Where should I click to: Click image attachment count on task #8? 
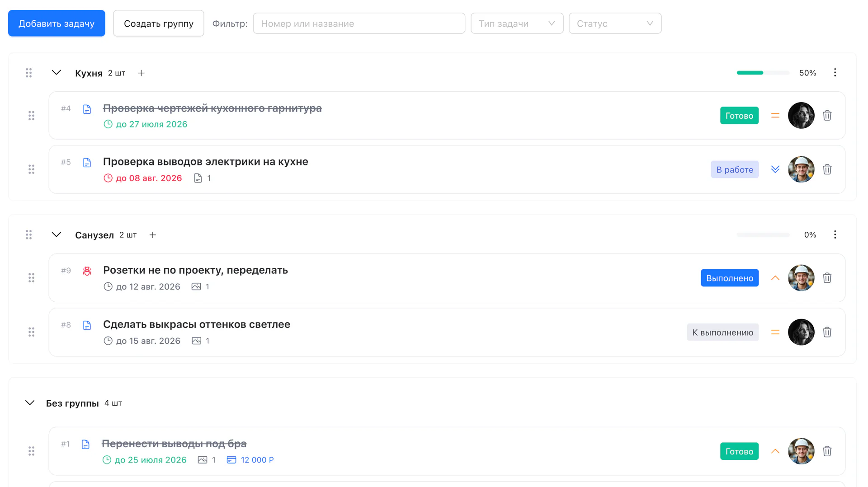click(200, 341)
